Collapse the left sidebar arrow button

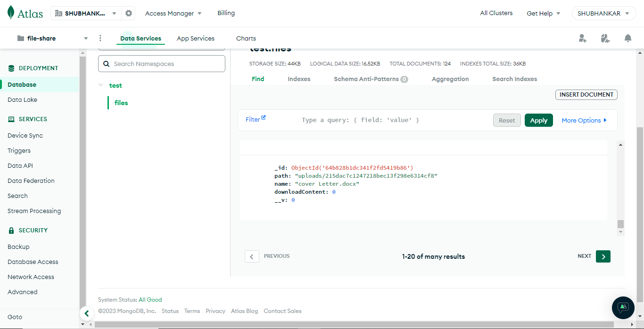86,313
